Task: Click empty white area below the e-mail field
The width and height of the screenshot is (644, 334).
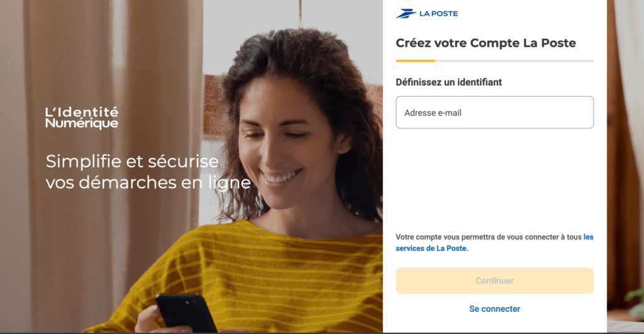Action: pyautogui.click(x=494, y=181)
